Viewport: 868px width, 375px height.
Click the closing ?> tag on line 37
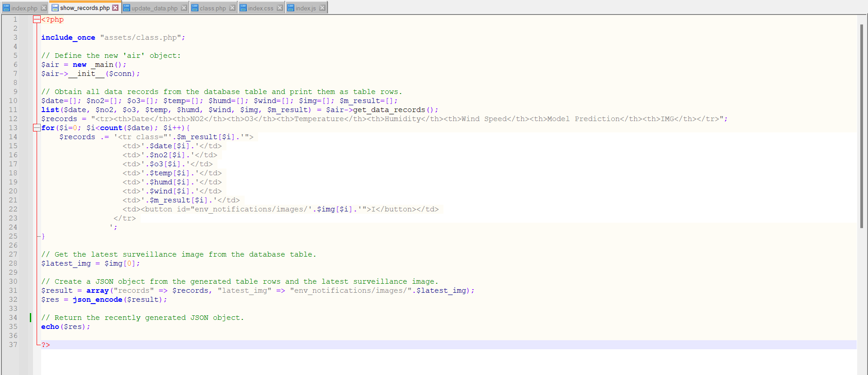pyautogui.click(x=46, y=345)
